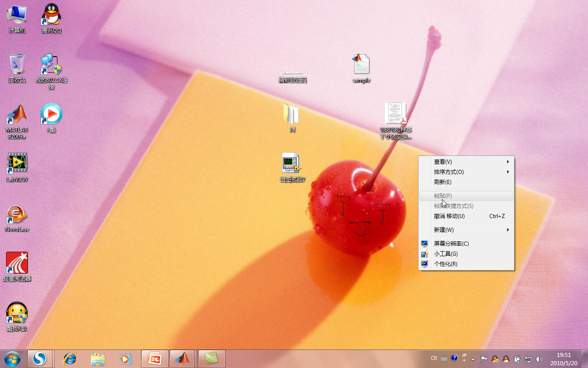Select the MATLAB R2009a desktop shortcut
This screenshot has height=368, width=588.
point(17,121)
